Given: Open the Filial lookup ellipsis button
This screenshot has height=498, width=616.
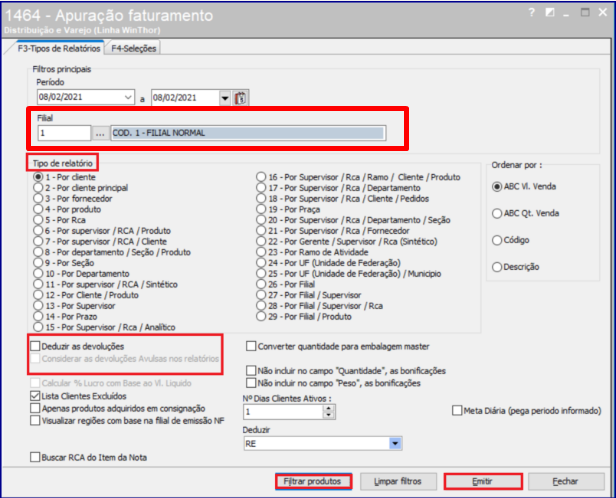Looking at the screenshot, I should click(x=99, y=133).
